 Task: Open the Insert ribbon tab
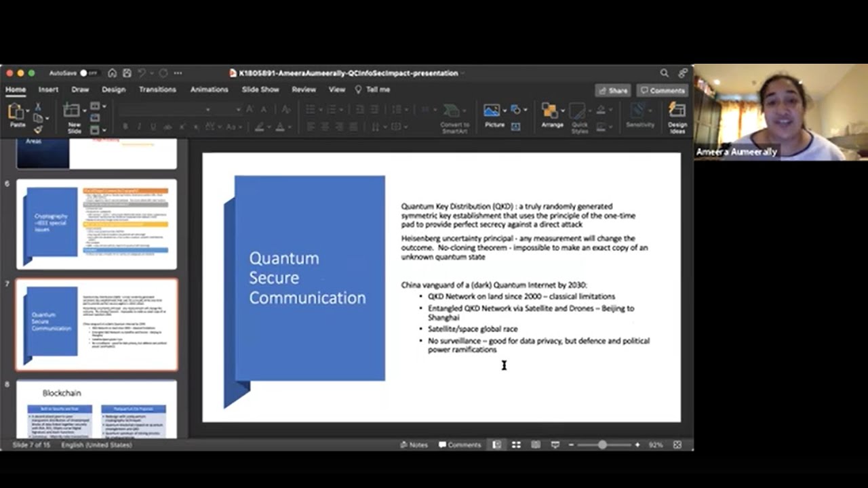(48, 89)
